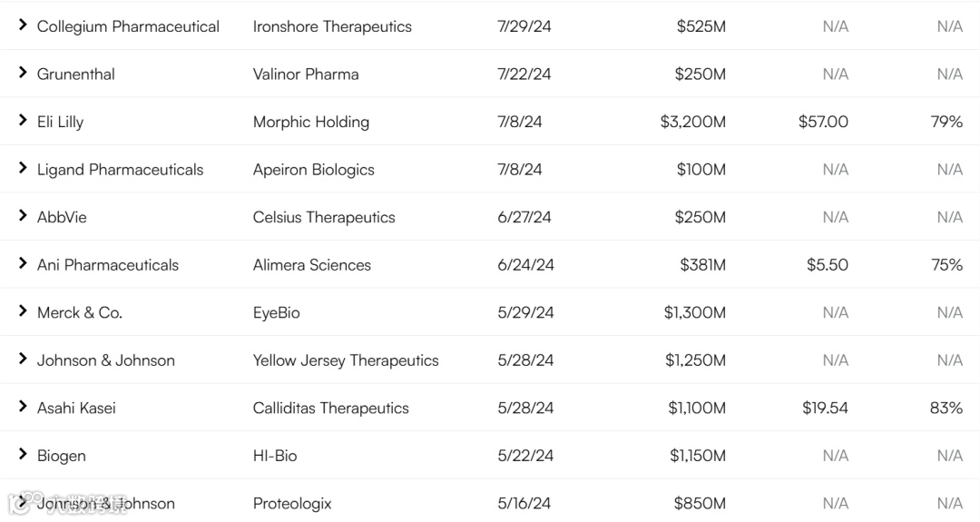This screenshot has width=980, height=522.
Task: Expand the Collegium Pharmaceutical row chevron
Action: 23,25
